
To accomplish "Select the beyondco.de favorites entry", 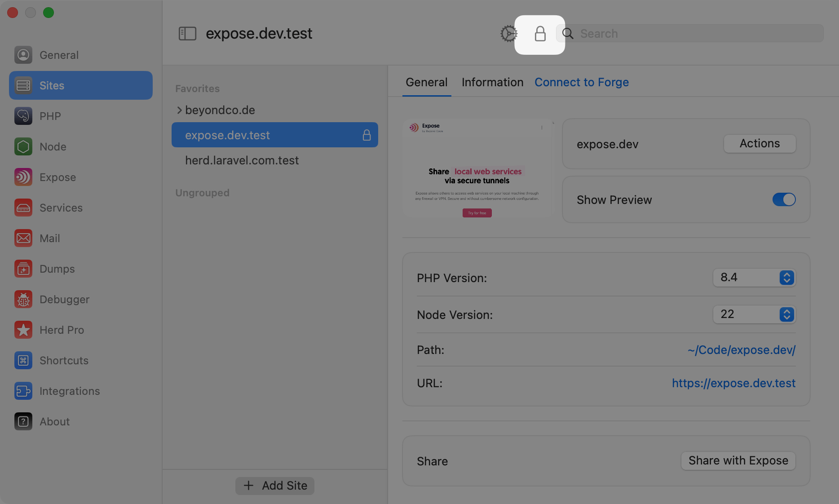I will 220,110.
